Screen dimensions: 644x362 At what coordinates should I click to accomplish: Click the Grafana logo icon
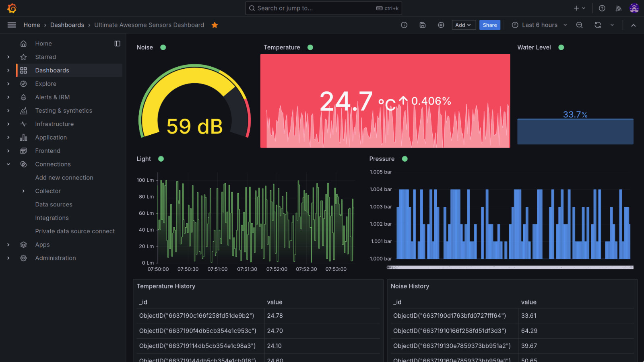[x=12, y=8]
